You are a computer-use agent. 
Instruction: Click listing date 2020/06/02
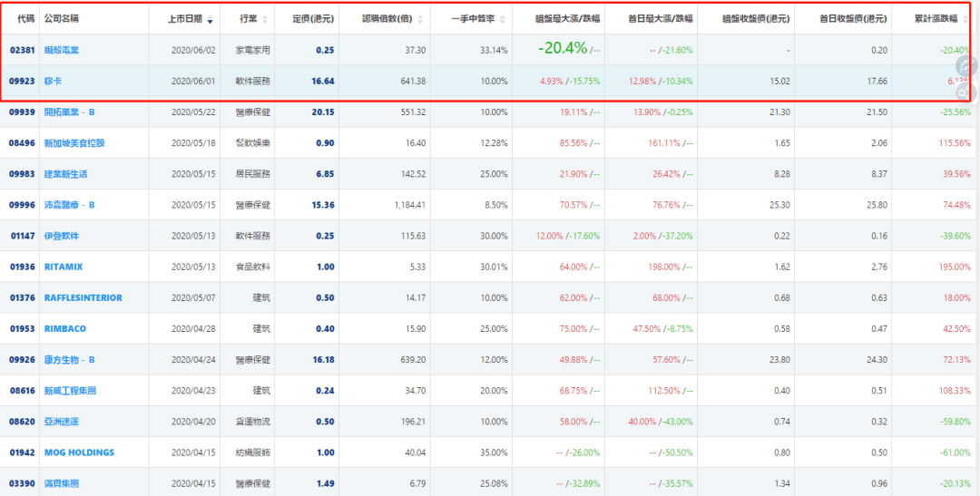click(x=193, y=50)
